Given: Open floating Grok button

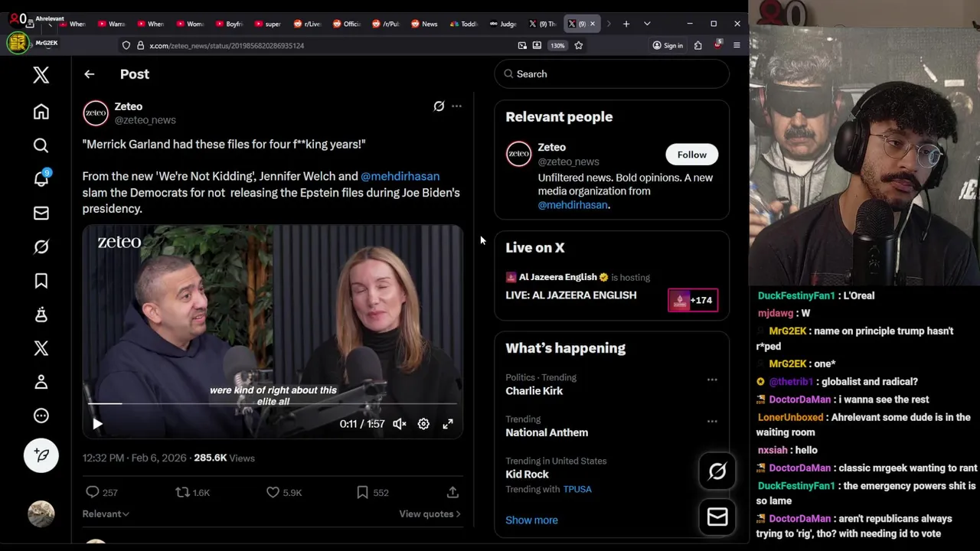Looking at the screenshot, I should (717, 471).
